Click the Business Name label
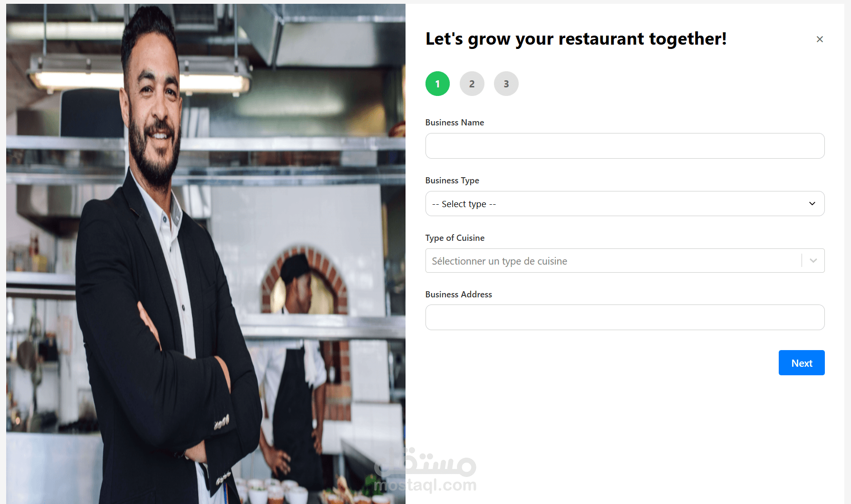 pos(455,123)
